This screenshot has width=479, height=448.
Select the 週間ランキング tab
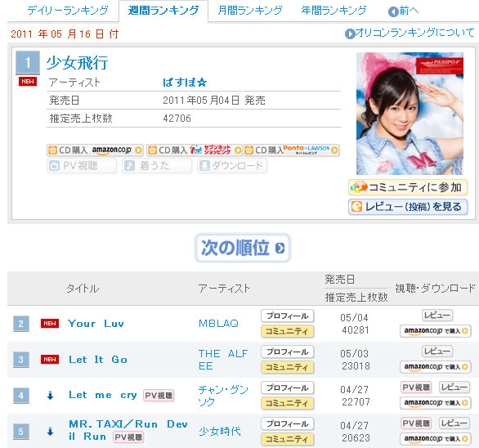[x=163, y=11]
